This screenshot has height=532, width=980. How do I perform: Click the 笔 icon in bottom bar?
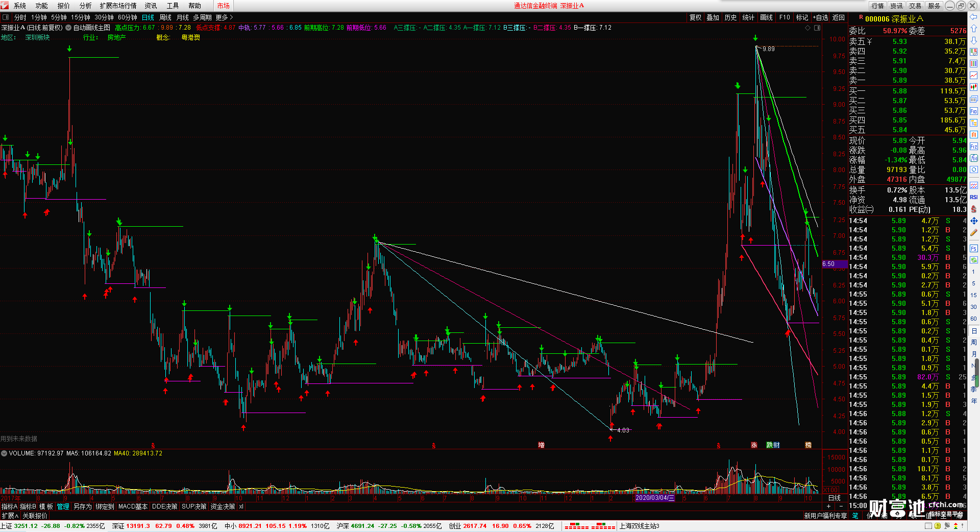pyautogui.click(x=855, y=516)
